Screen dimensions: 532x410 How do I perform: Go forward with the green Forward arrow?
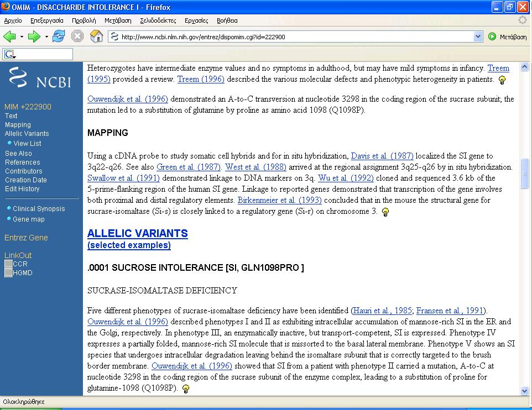coord(34,36)
